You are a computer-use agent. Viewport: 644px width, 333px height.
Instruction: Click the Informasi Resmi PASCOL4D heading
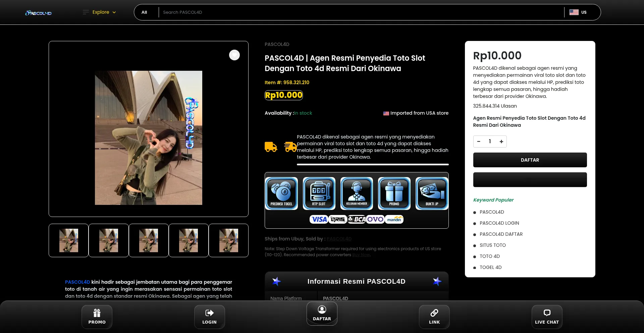357,281
